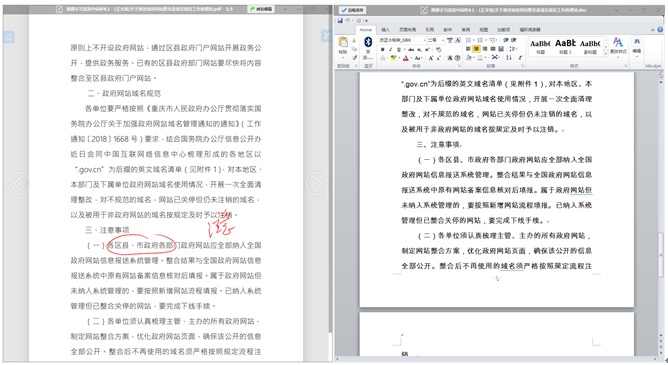Click the text highlight color swatch
668x365 pixels.
click(x=393, y=58)
